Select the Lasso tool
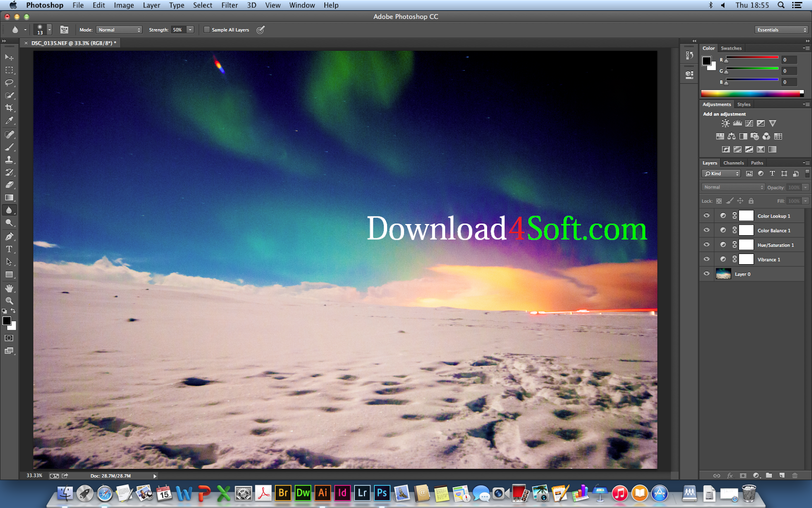 click(x=9, y=82)
